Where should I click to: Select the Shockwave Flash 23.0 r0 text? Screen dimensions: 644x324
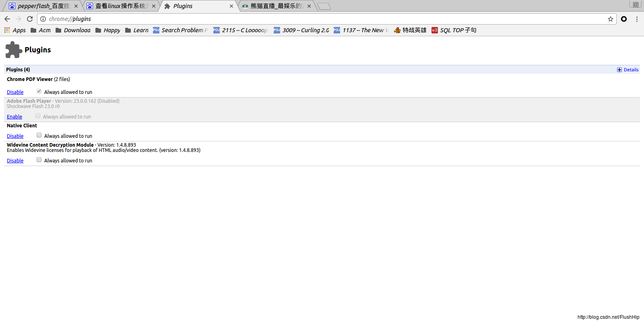pyautogui.click(x=33, y=106)
